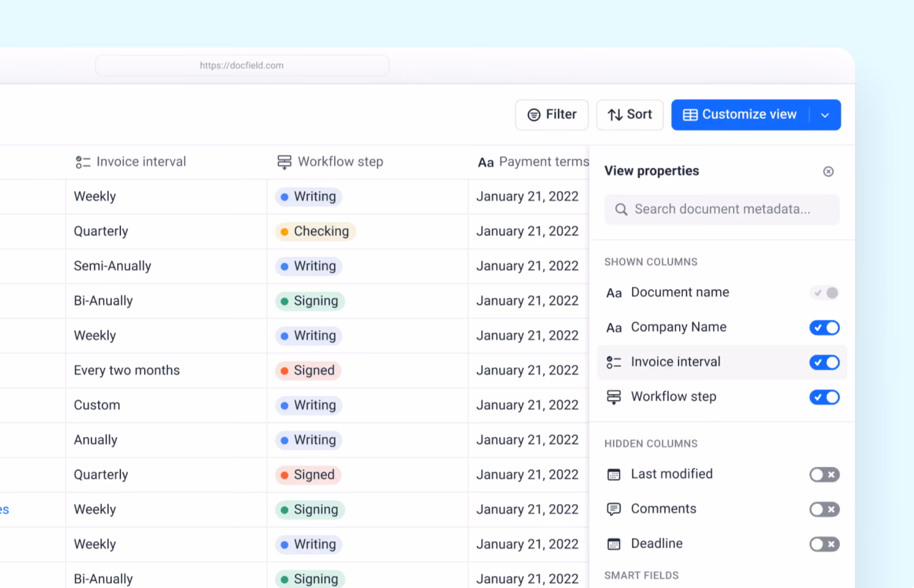This screenshot has height=588, width=914.
Task: Turn on the Deadline column toggle
Action: [x=825, y=544]
